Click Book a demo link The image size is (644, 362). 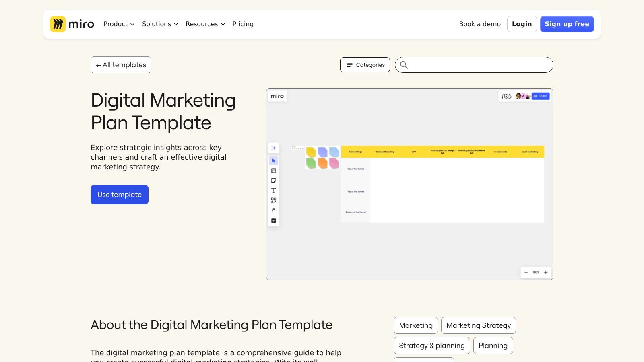pyautogui.click(x=480, y=24)
